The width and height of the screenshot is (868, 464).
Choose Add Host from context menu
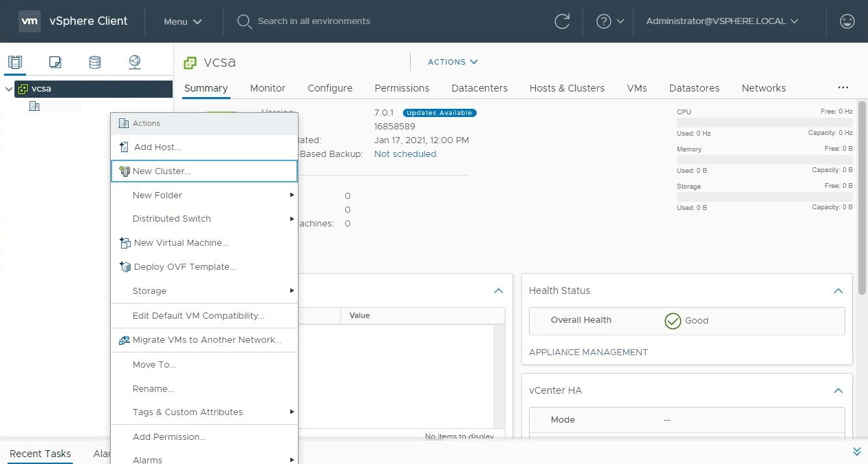pos(158,147)
